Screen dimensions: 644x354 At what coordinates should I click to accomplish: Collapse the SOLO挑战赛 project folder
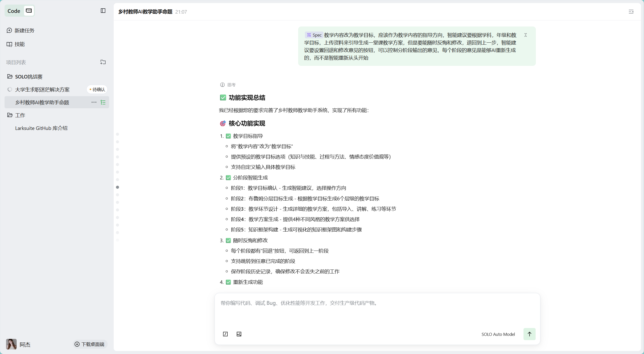pos(10,76)
